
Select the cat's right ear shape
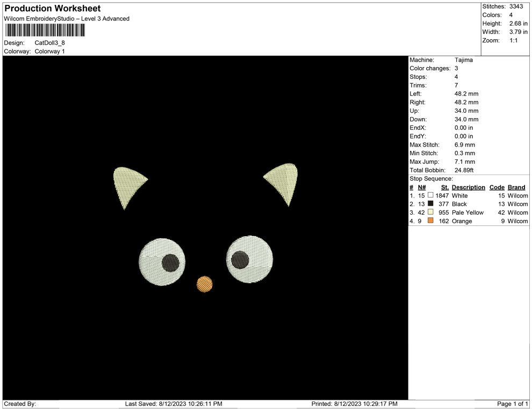click(284, 180)
